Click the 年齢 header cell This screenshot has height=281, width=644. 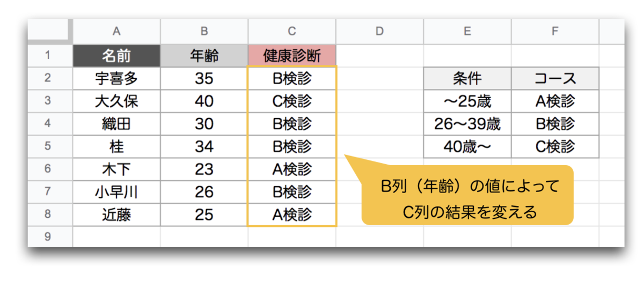[204, 55]
